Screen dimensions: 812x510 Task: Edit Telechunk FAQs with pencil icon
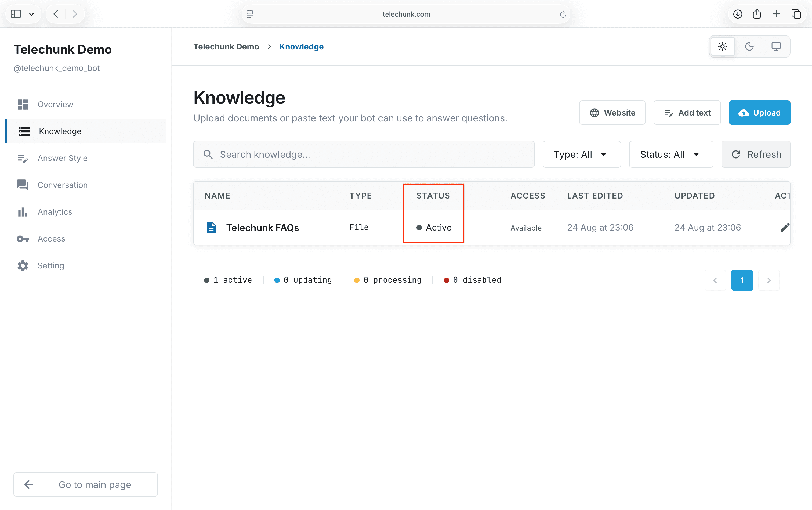click(785, 228)
